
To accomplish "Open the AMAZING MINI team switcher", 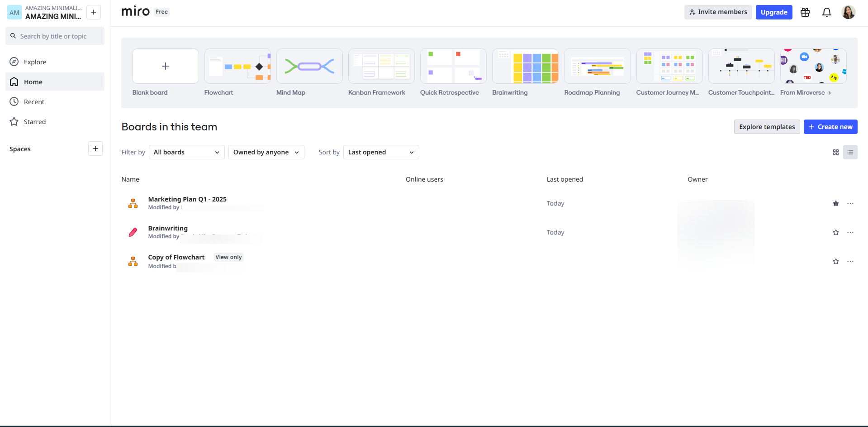I will pos(45,12).
